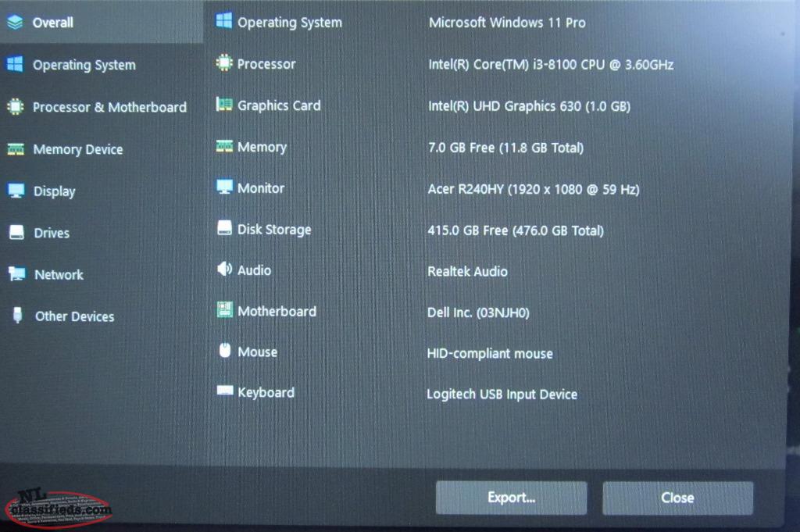Click the RAM icon beside Memory Device

[16, 149]
